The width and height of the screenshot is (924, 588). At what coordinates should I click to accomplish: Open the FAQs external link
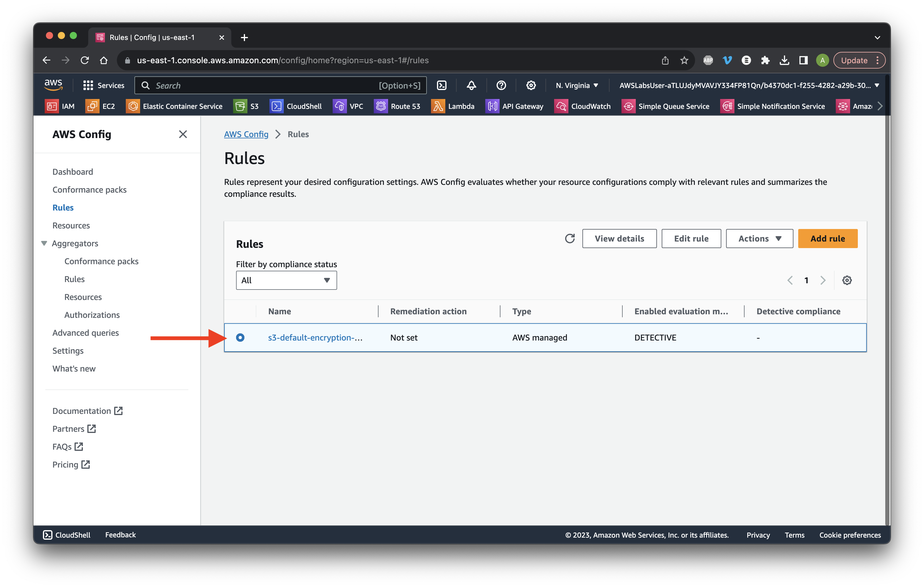(x=68, y=447)
